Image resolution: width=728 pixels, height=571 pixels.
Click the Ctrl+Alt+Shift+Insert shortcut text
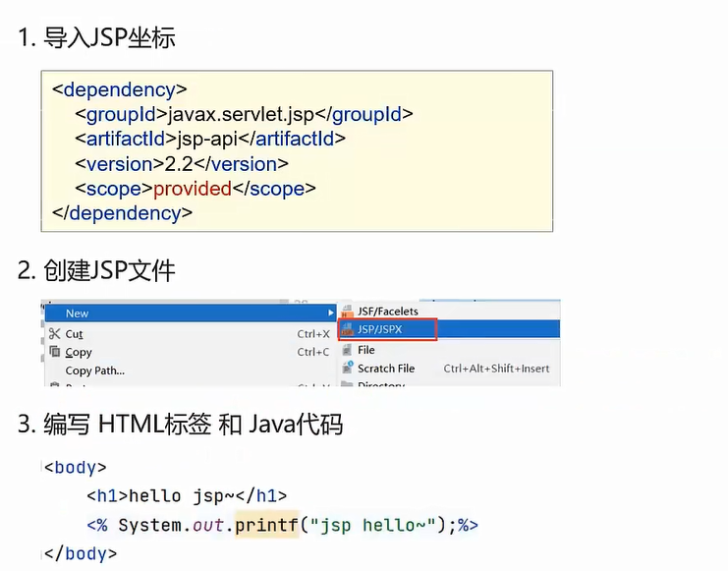coord(496,369)
